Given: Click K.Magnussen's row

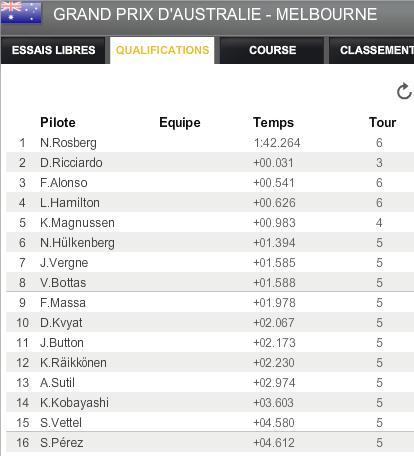Looking at the screenshot, I should point(210,223).
